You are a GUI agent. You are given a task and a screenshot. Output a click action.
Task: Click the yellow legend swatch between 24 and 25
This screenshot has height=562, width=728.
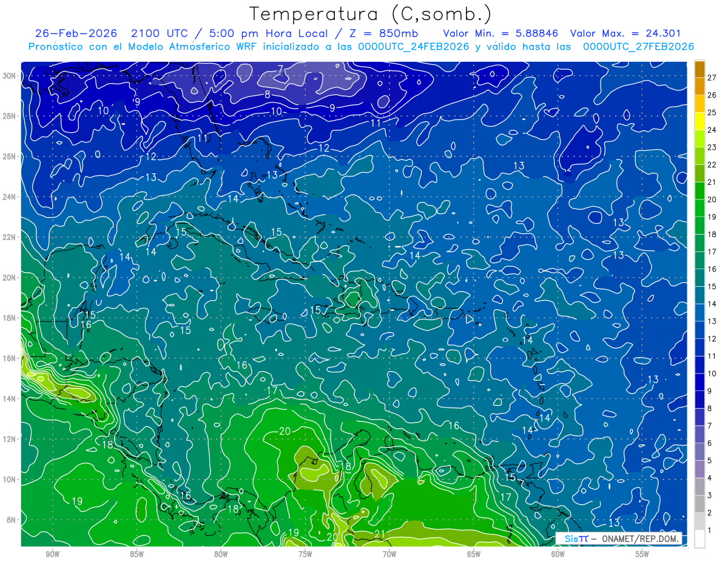699,121
